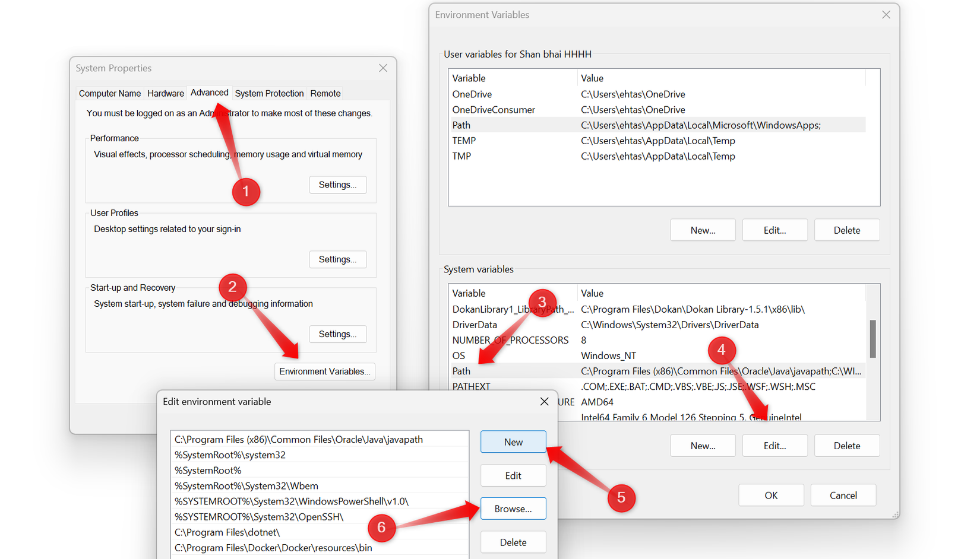The width and height of the screenshot is (980, 559).
Task: Edit the selected user variable
Action: click(x=774, y=230)
